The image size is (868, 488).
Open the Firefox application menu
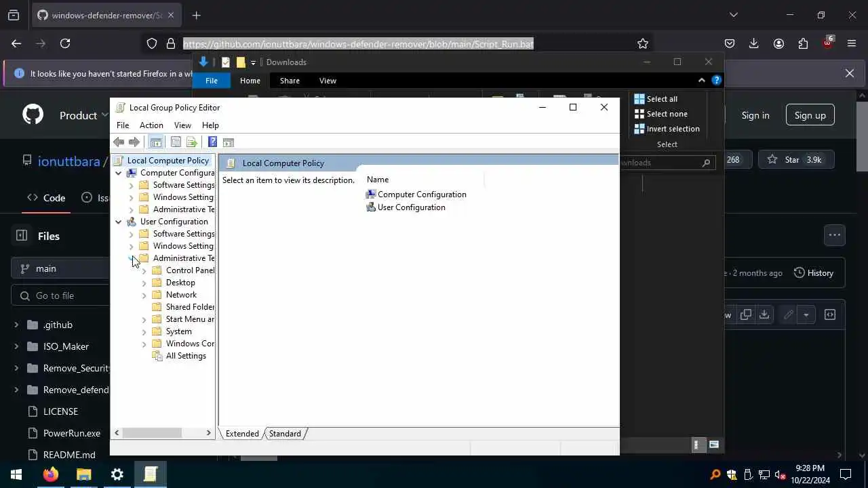(852, 43)
